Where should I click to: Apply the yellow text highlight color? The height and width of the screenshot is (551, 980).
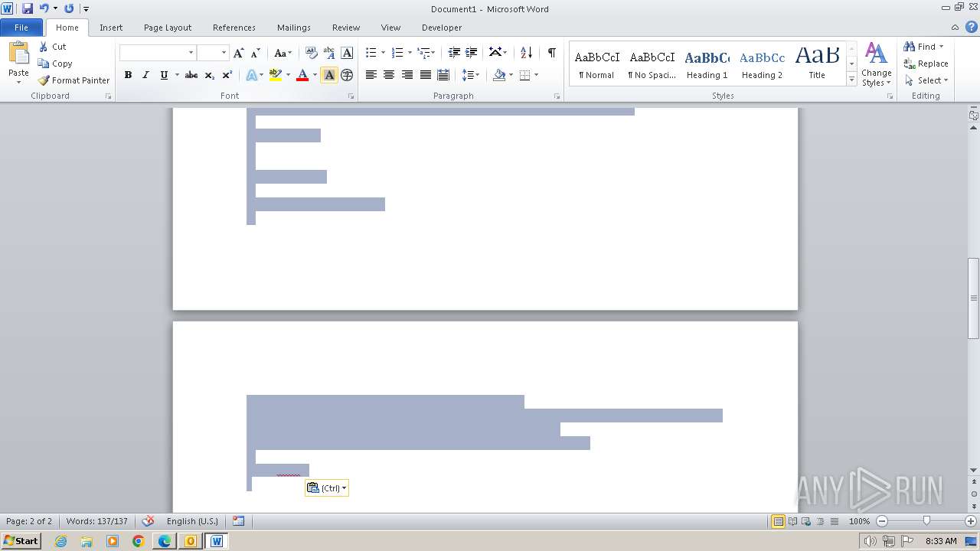point(276,75)
